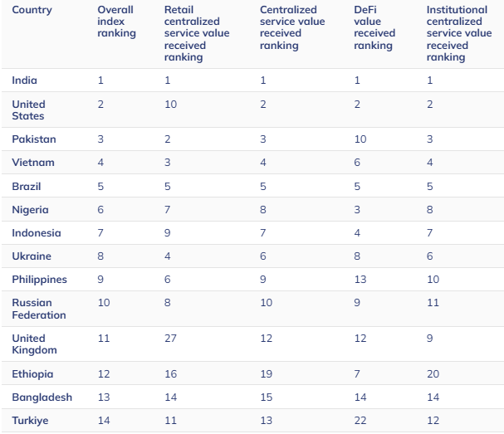Viewport: 504px width, 434px height.
Task: Click the Pakistan country name
Action: pos(34,139)
